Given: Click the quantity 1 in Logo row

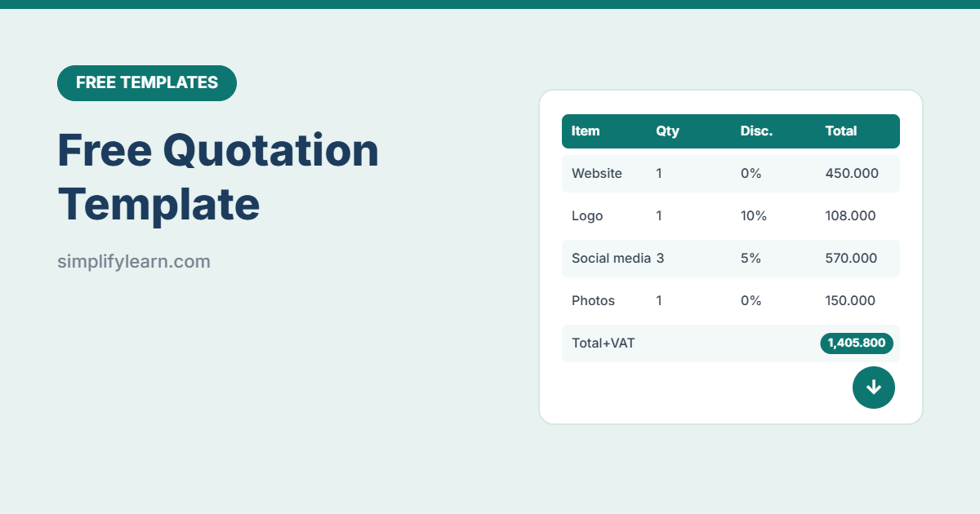Looking at the screenshot, I should pos(659,216).
